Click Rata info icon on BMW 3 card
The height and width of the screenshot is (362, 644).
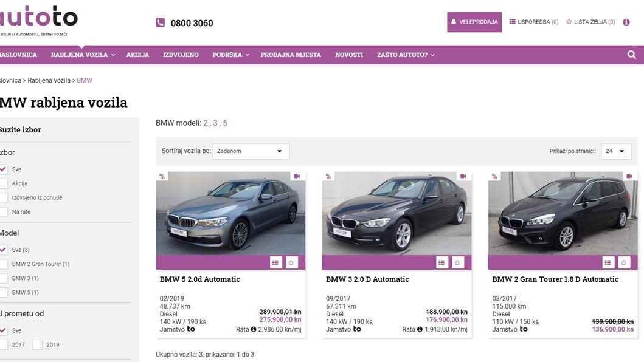click(x=420, y=329)
